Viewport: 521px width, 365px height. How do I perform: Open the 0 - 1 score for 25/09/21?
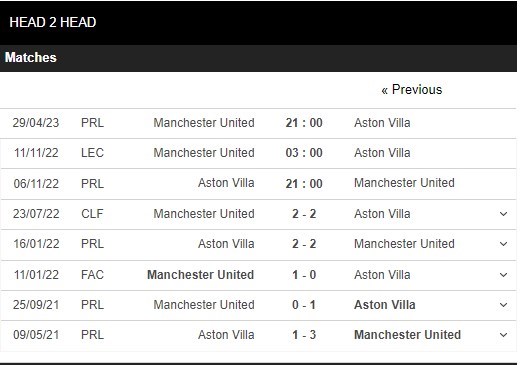click(304, 305)
